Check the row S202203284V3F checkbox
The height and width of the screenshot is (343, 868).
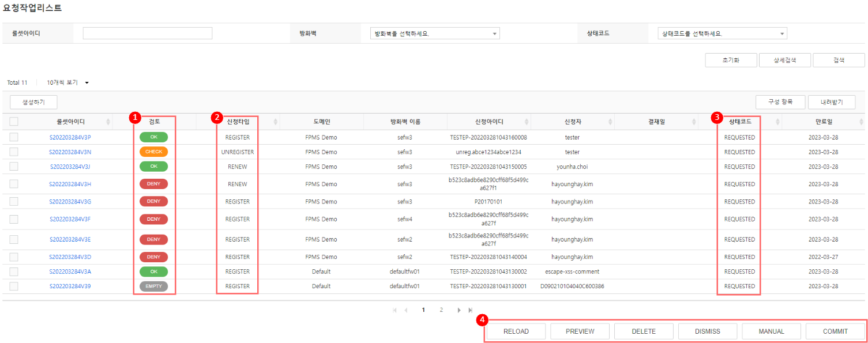click(x=14, y=219)
